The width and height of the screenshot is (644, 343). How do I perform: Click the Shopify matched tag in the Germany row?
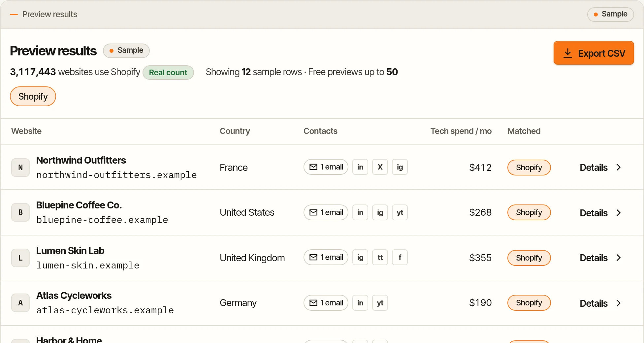[x=529, y=303]
